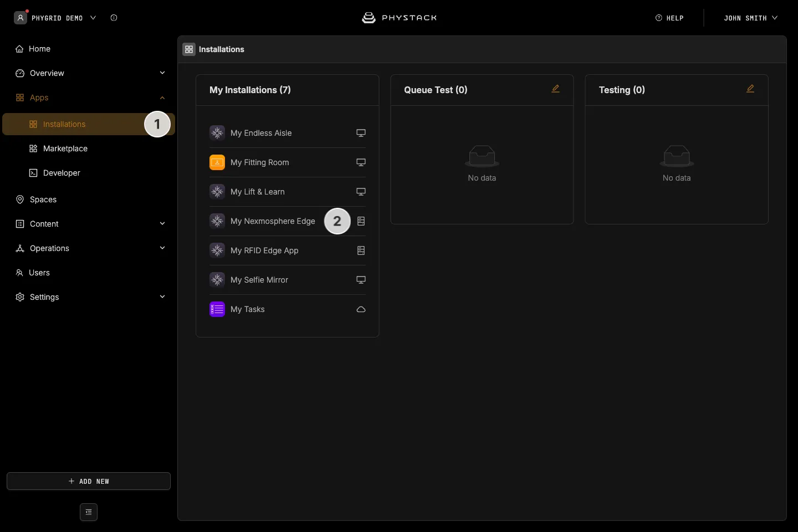Image resolution: width=798 pixels, height=532 pixels.
Task: Open the My RFID Edge App installation
Action: [x=288, y=250]
